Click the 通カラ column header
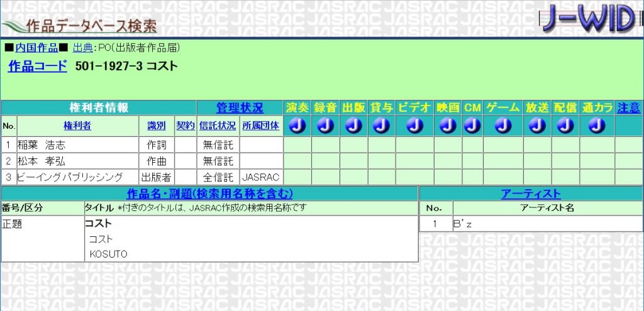The image size is (644, 311). point(597,108)
